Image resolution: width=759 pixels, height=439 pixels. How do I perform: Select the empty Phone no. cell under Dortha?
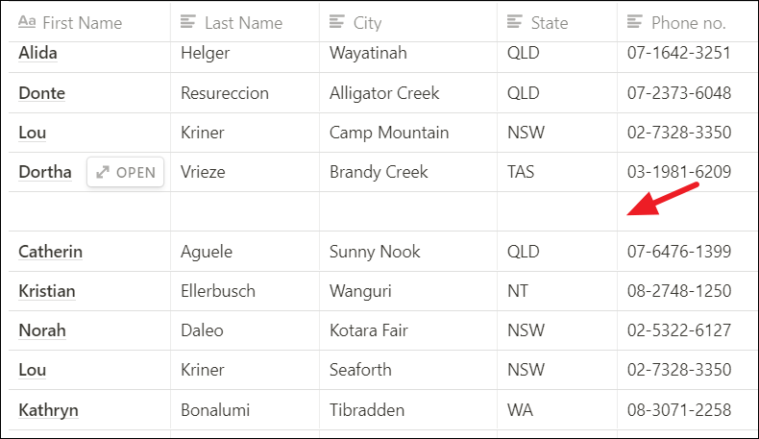pyautogui.click(x=688, y=212)
